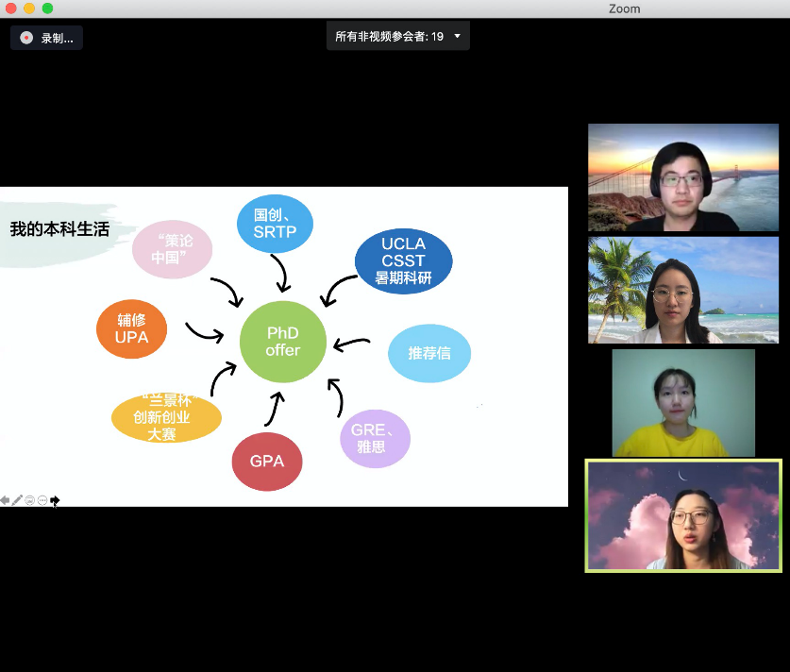Image resolution: width=790 pixels, height=672 pixels.
Task: Click the dark blue UCLA CSST bubble
Action: [403, 260]
